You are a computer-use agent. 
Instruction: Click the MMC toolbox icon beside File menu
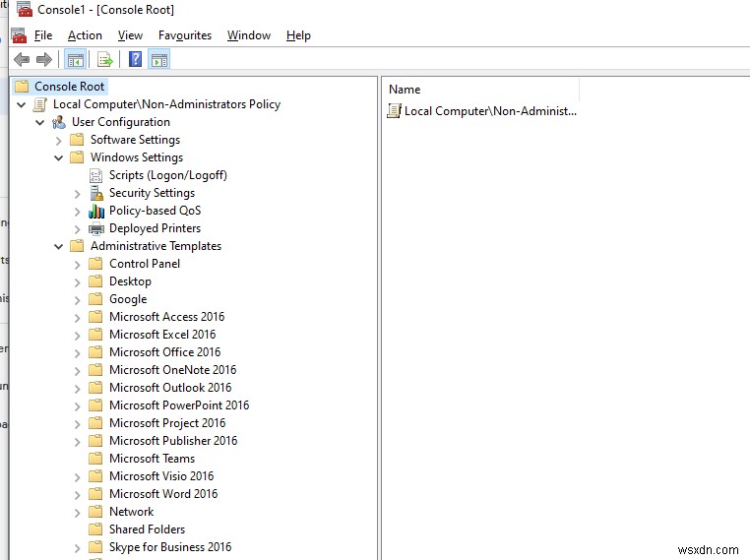(x=19, y=35)
